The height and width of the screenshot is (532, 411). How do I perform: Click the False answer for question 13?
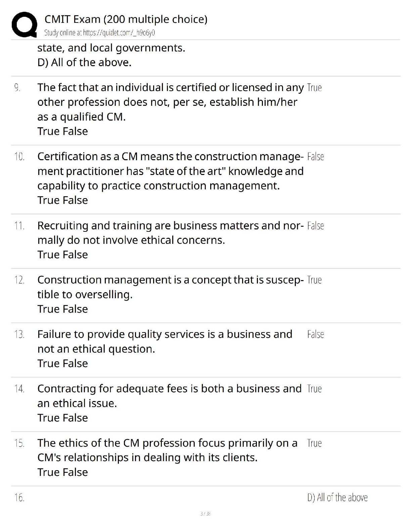tap(315, 335)
